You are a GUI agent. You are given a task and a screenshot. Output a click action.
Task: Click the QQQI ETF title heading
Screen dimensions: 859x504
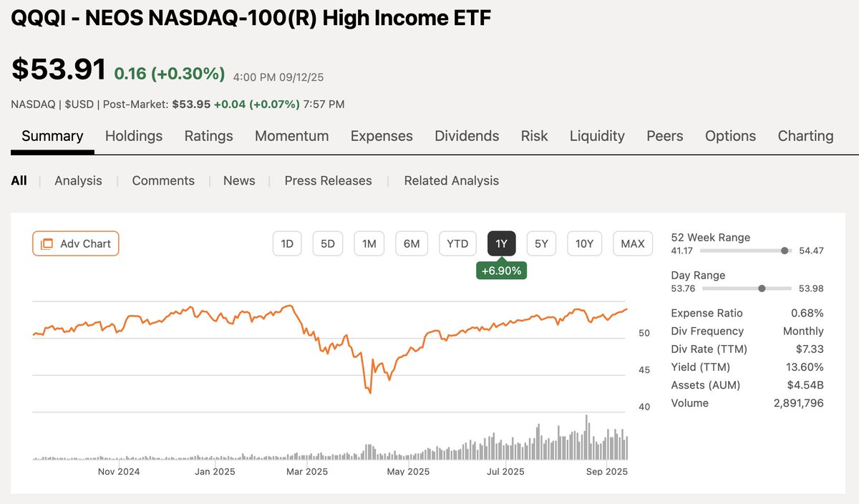251,18
